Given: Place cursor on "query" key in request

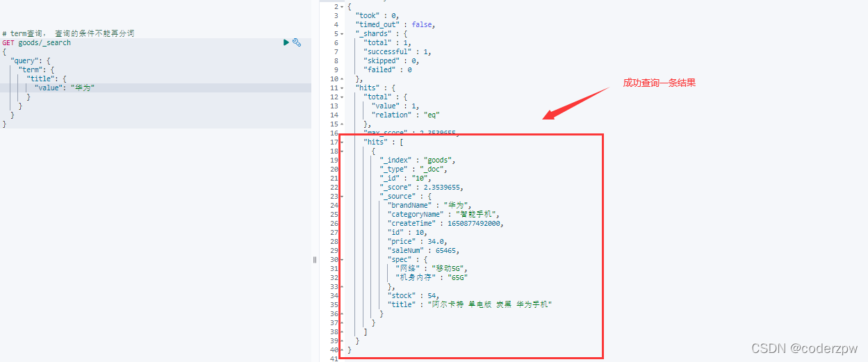Looking at the screenshot, I should click(x=24, y=60).
